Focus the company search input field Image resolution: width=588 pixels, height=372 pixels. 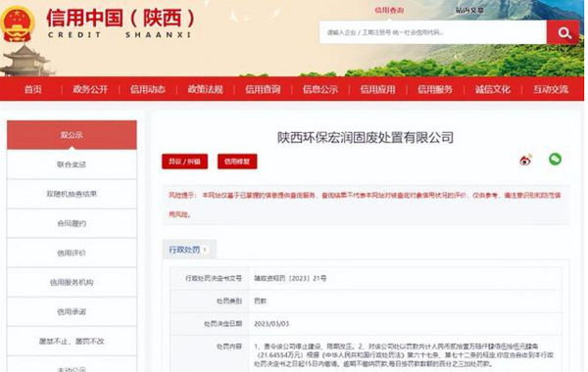433,32
